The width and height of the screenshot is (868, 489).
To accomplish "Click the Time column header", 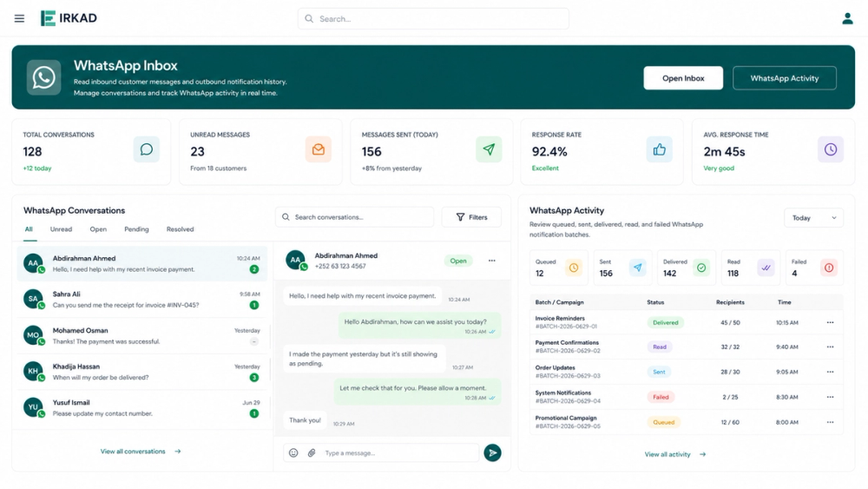I will 785,302.
